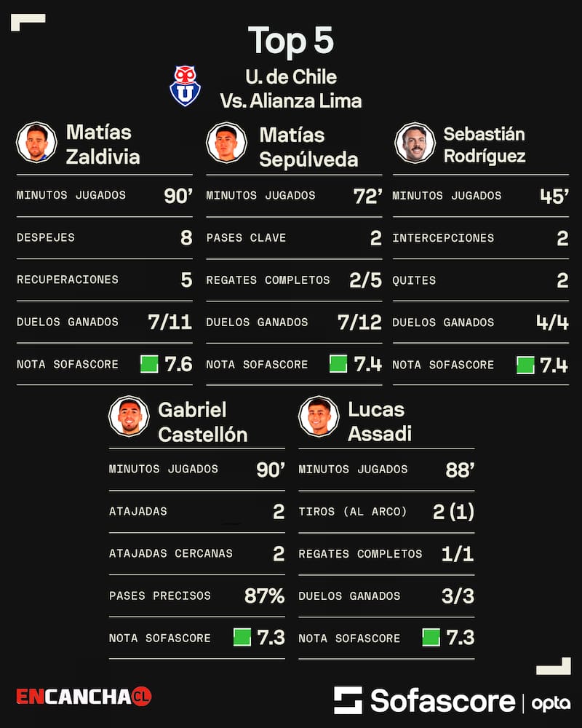Click Sepúlveda's Pases Clave value
Viewport: 582px width, 728px height.
[376, 238]
